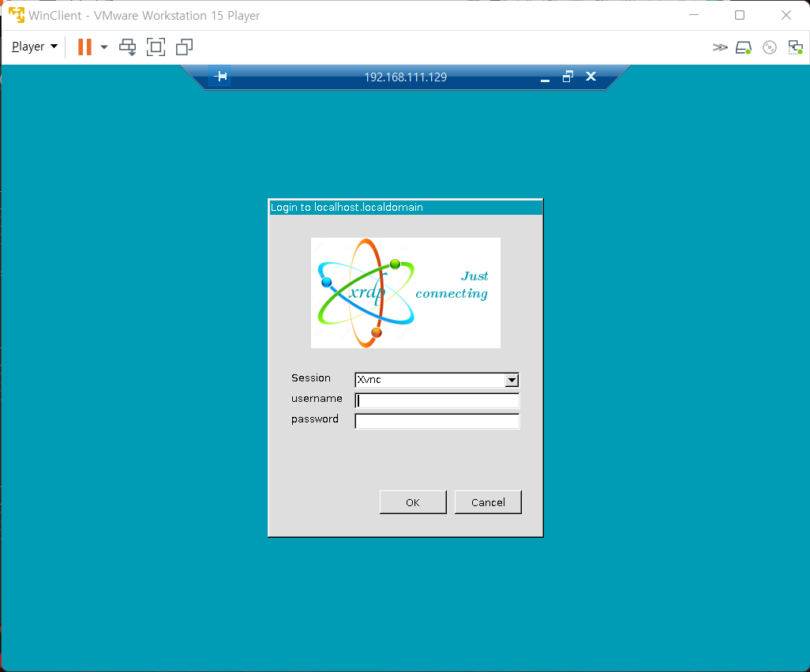
Task: Confirm login with the OK button
Action: [x=413, y=502]
